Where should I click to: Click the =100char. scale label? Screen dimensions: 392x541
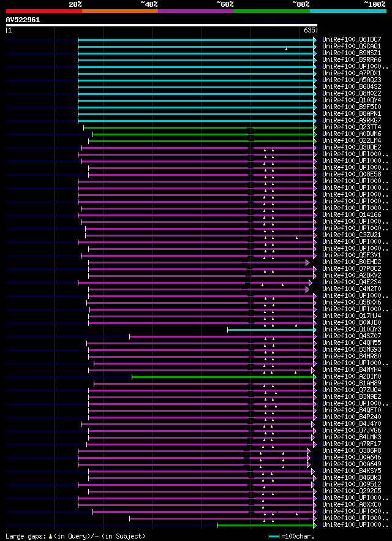coord(298,537)
